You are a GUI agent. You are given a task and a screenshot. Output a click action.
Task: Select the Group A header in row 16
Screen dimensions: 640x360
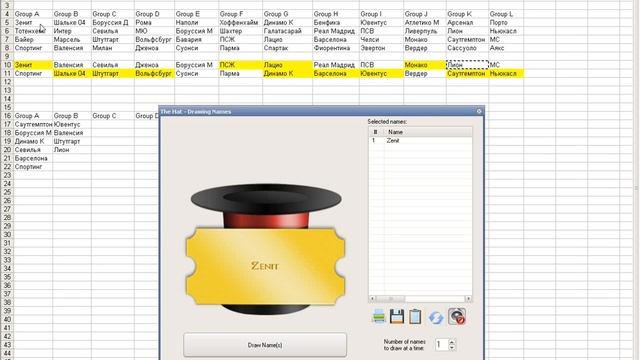(33, 116)
